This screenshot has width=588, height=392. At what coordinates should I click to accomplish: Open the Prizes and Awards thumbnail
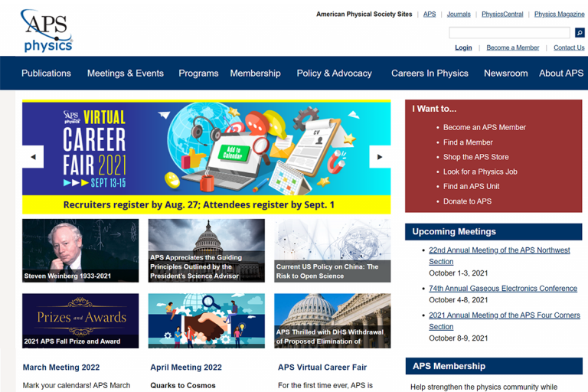click(80, 320)
